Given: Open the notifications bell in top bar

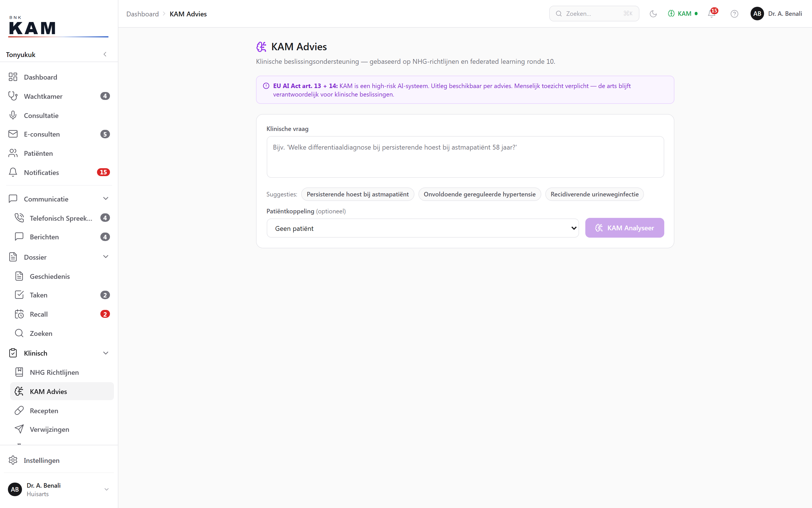Looking at the screenshot, I should click(x=711, y=14).
